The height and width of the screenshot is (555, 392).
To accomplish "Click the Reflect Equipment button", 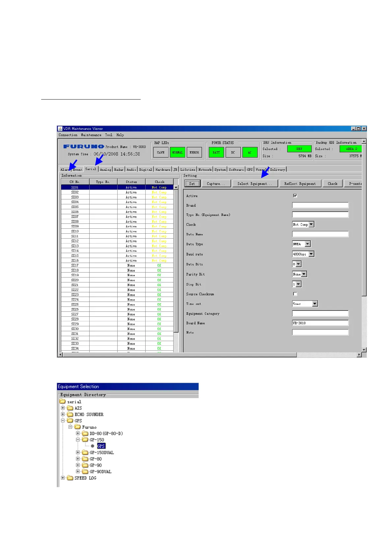I will [300, 184].
